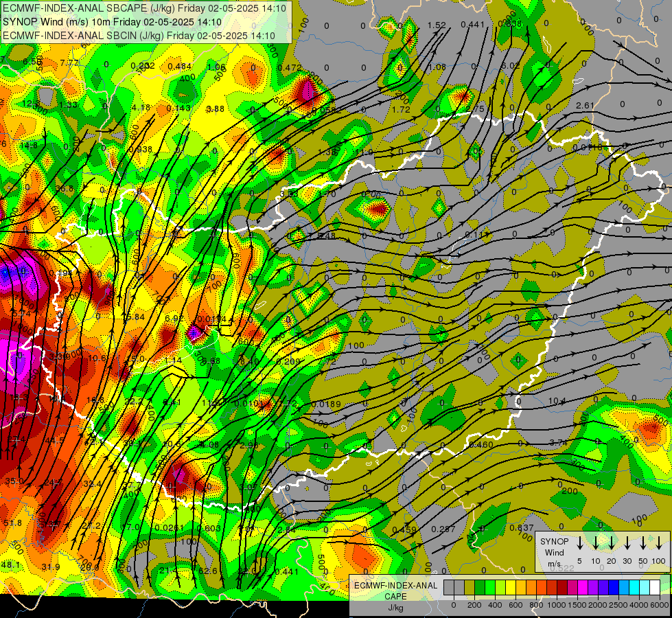
Task: Click the 51.8 value on map
Action: [x=12, y=523]
